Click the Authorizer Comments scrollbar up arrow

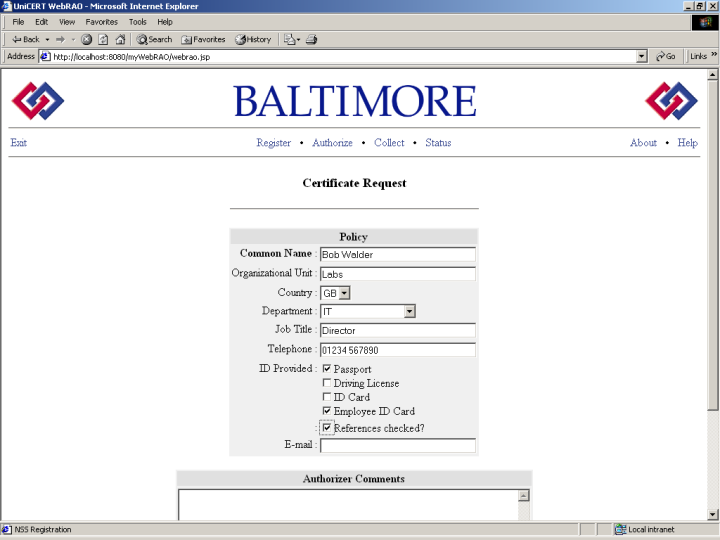click(524, 495)
